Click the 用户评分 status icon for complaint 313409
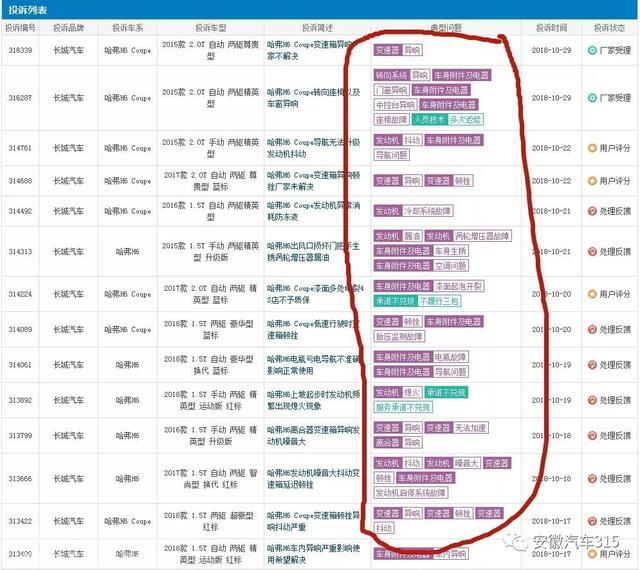 click(592, 554)
